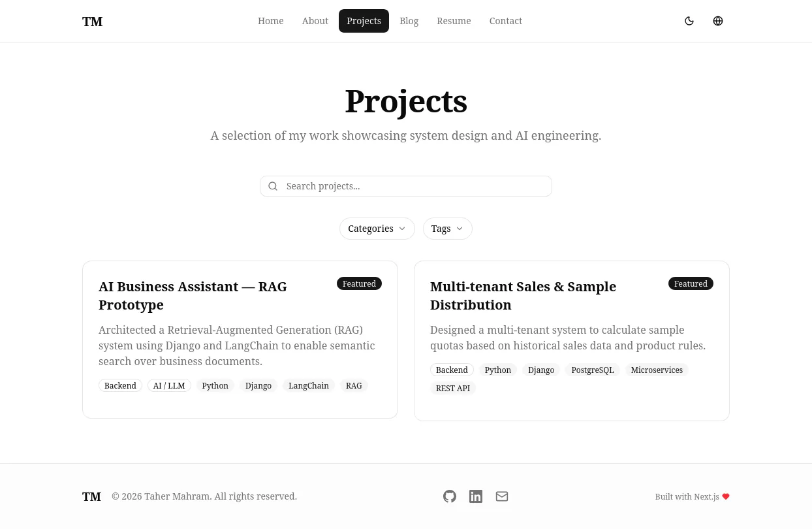Open the Resume nav link
The width and height of the screenshot is (812, 529).
pos(454,21)
